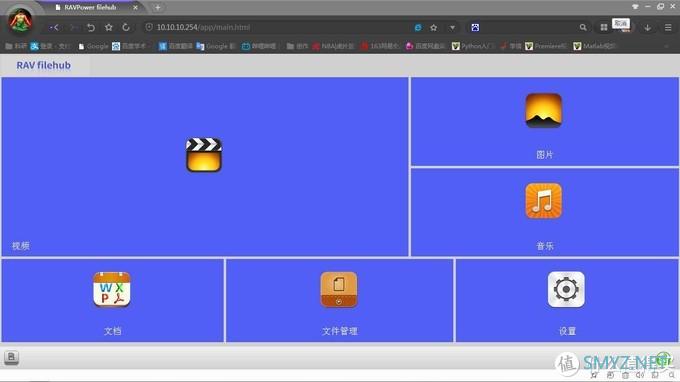
Task: Open the pink Baidu Netdisk bookmark
Action: (425, 46)
